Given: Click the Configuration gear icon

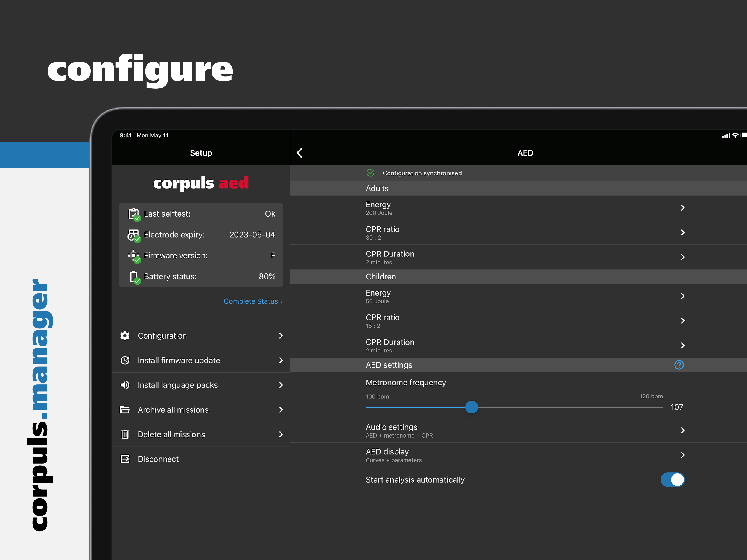Looking at the screenshot, I should point(125,336).
